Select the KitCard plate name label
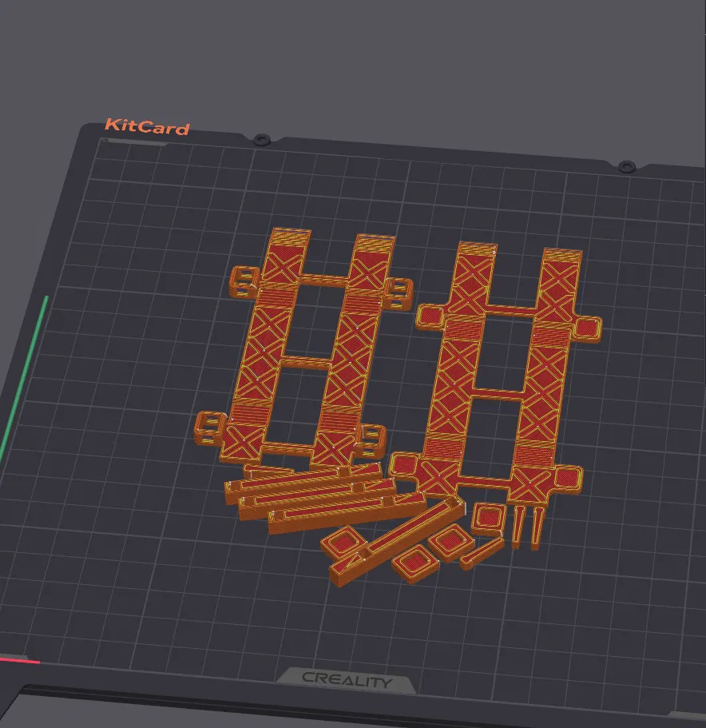The width and height of the screenshot is (706, 728). 147,127
